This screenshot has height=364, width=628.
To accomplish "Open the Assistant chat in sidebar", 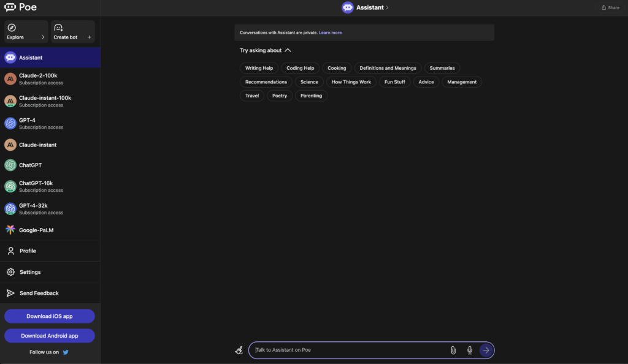I will click(x=50, y=57).
